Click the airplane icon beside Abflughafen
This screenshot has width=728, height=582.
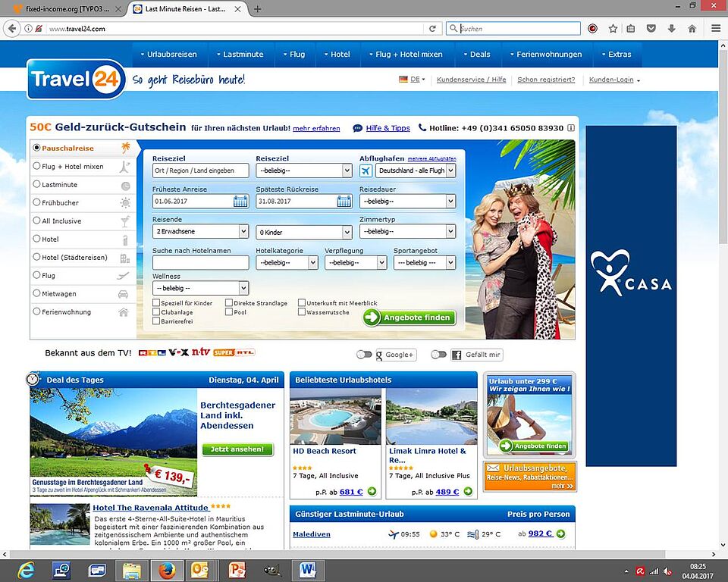pos(366,171)
